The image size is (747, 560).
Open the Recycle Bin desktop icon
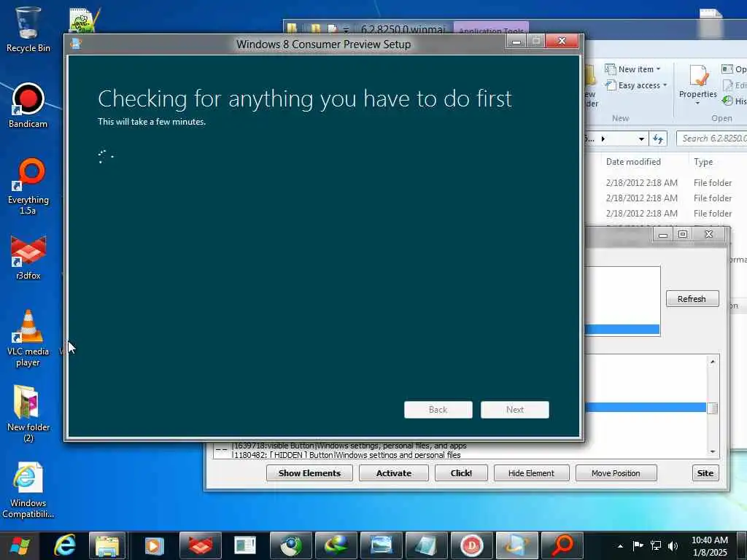coord(28,29)
